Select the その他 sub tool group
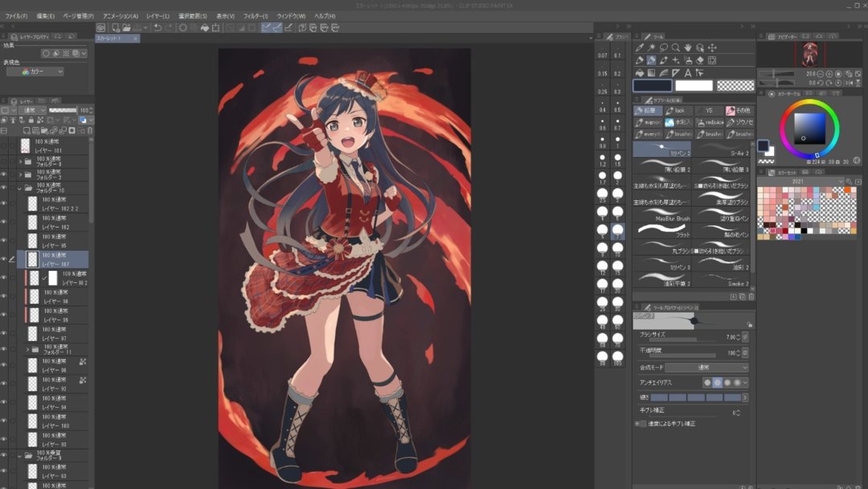The height and width of the screenshot is (489, 868). [739, 110]
